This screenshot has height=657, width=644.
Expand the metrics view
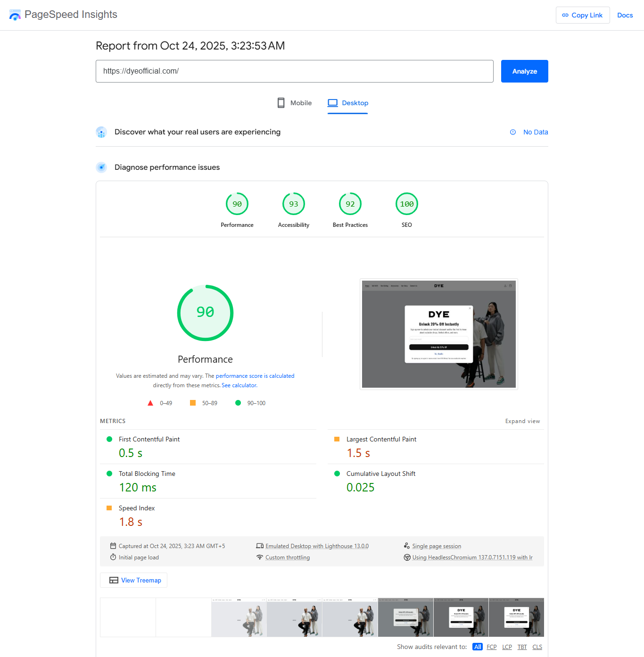click(x=522, y=421)
